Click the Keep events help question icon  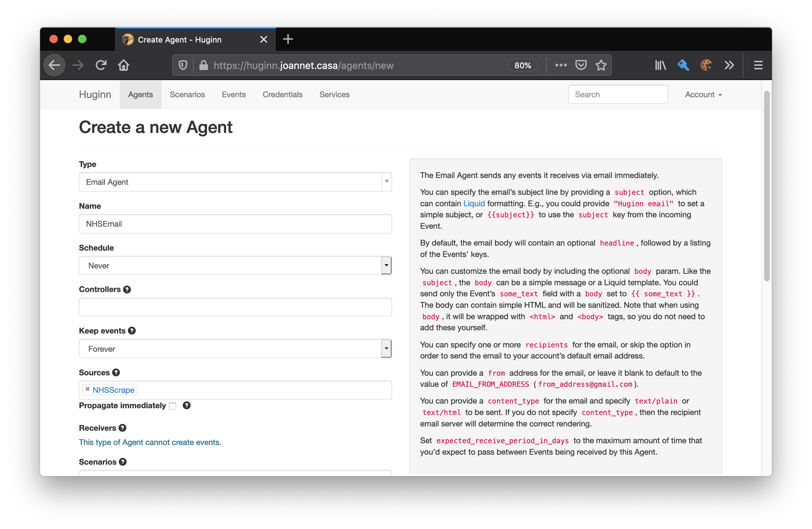[x=132, y=331]
